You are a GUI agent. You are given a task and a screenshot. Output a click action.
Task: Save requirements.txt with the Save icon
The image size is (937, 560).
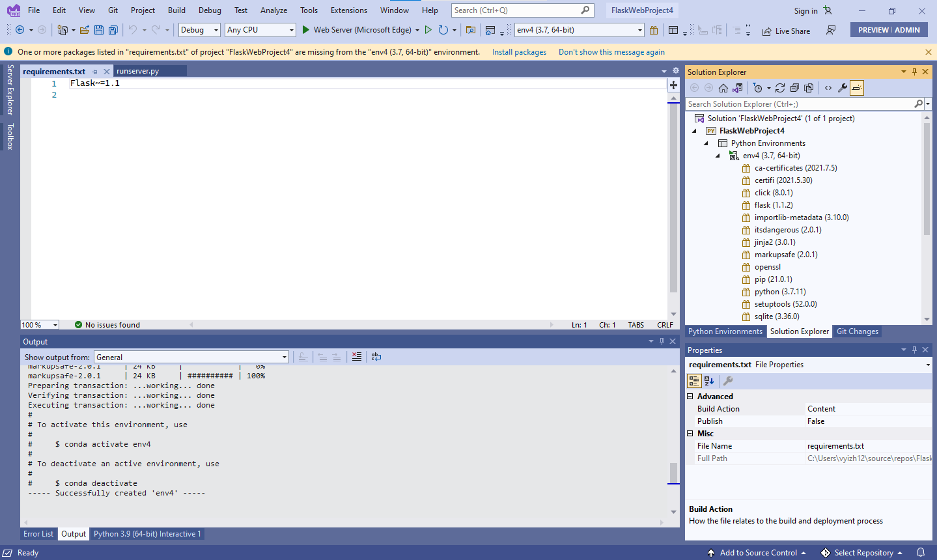pos(99,30)
